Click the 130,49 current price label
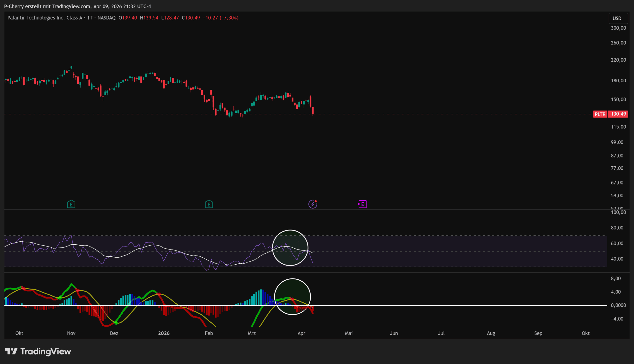634x364 pixels. click(x=618, y=114)
